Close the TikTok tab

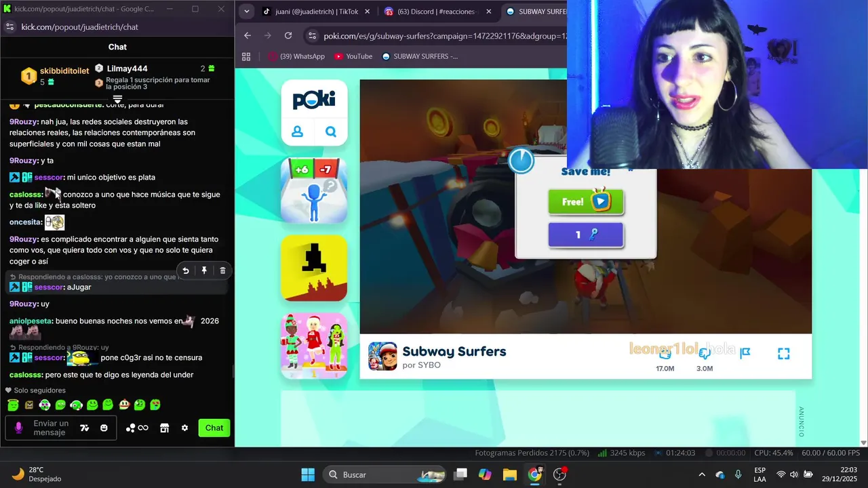368,12
